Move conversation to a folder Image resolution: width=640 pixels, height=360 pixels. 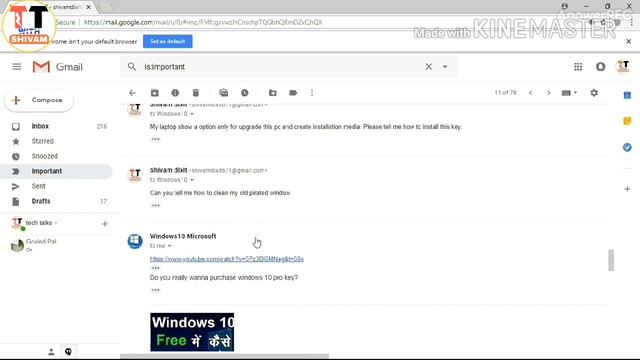tap(273, 93)
